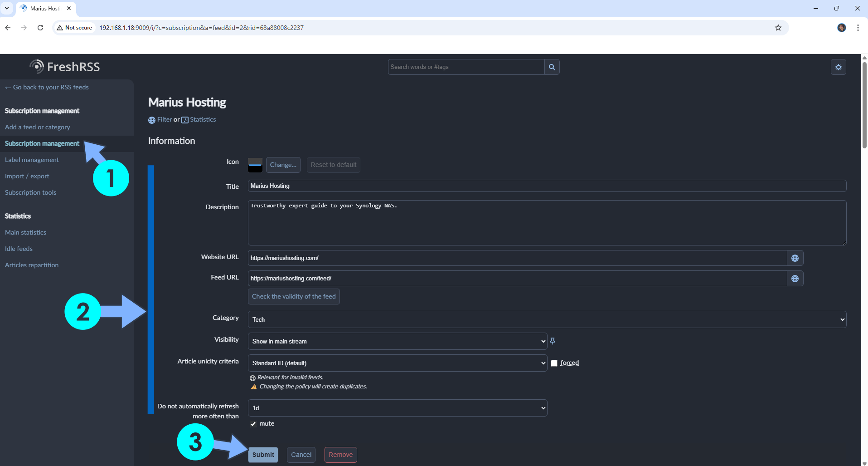868x466 pixels.
Task: Bookmark this page with star icon
Action: [778, 28]
